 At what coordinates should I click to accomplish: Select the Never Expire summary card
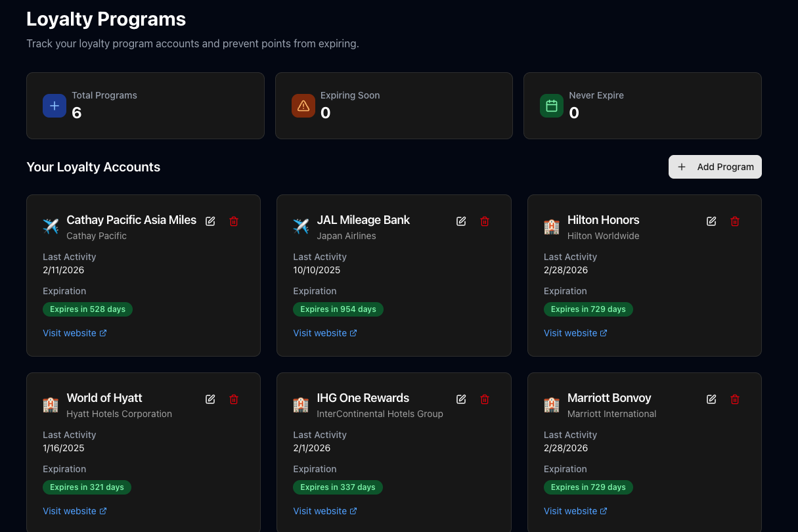click(642, 106)
